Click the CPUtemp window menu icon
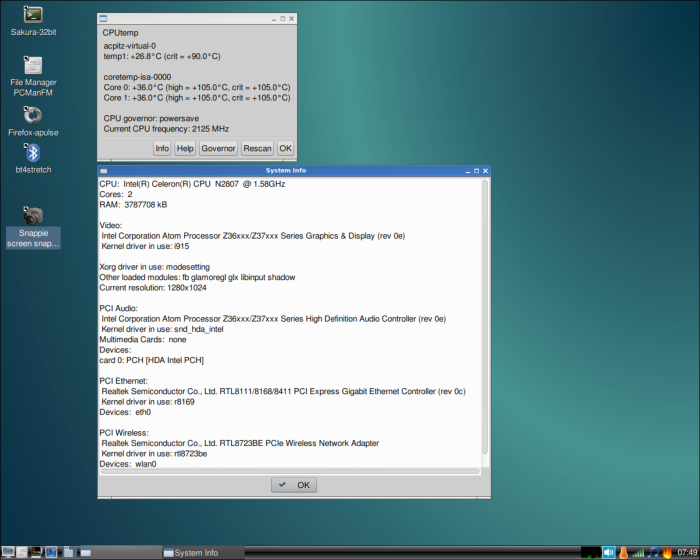This screenshot has width=700, height=560. (x=104, y=19)
